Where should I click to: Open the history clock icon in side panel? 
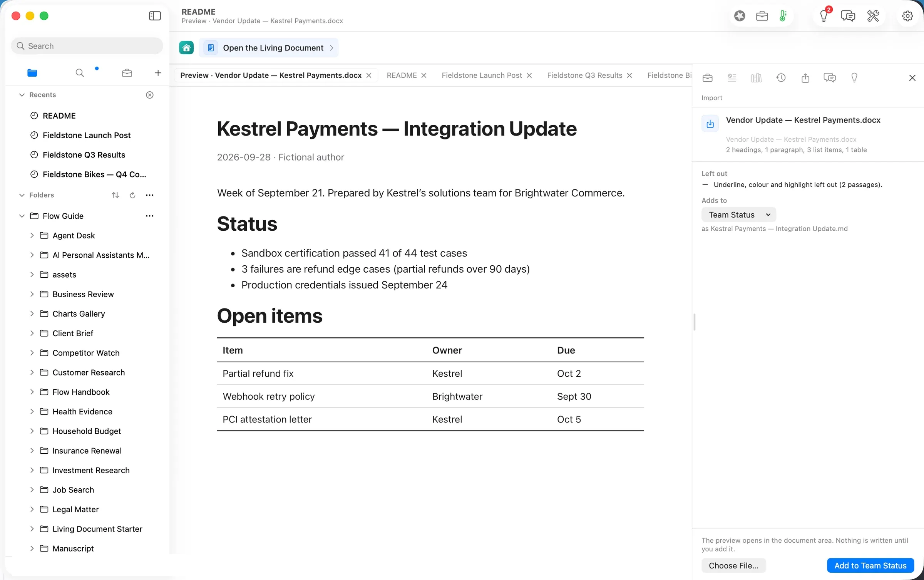pos(781,78)
